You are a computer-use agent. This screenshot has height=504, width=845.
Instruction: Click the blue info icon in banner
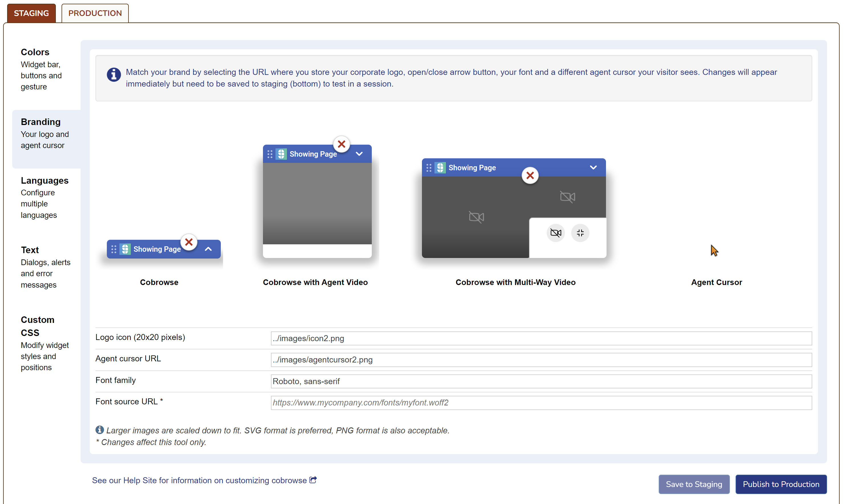(x=114, y=75)
